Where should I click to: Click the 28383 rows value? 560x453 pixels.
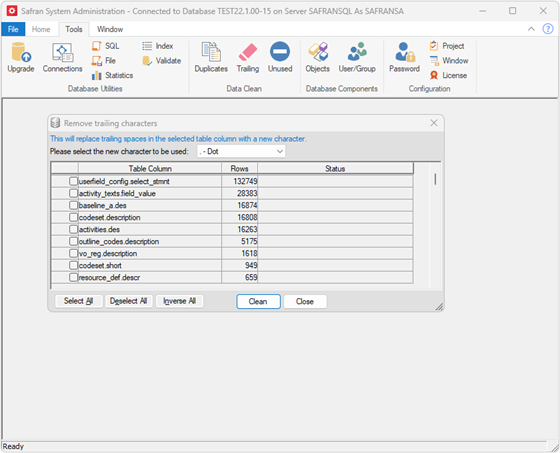[x=247, y=193]
